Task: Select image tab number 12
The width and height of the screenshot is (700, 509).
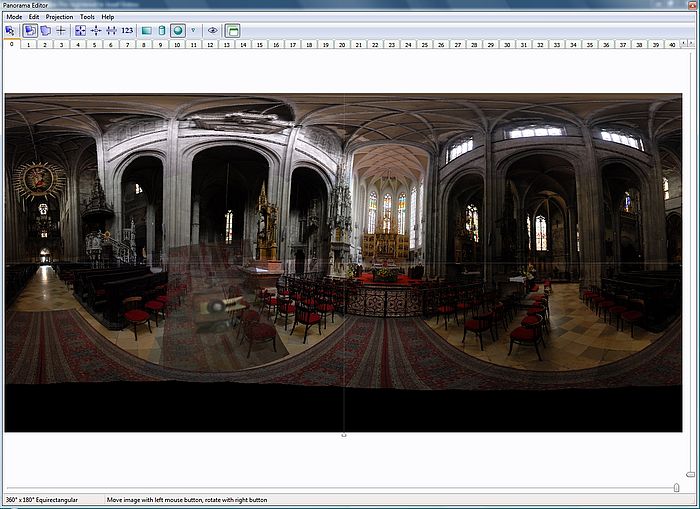Action: coord(210,45)
